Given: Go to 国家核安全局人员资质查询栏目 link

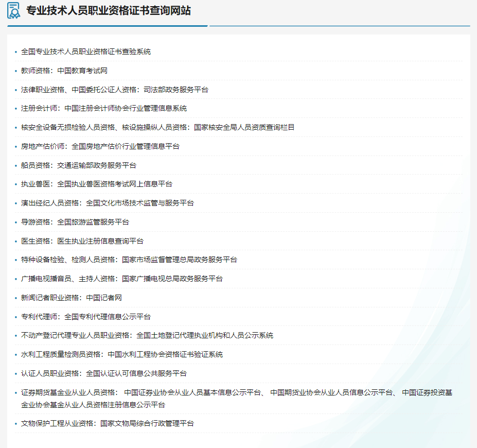Looking at the screenshot, I should pyautogui.click(x=244, y=128).
